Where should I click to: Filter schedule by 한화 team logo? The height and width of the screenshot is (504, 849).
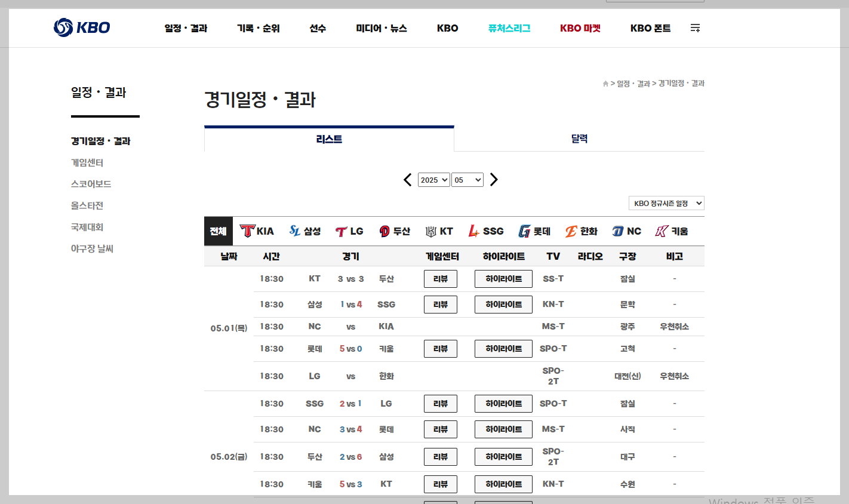point(582,231)
